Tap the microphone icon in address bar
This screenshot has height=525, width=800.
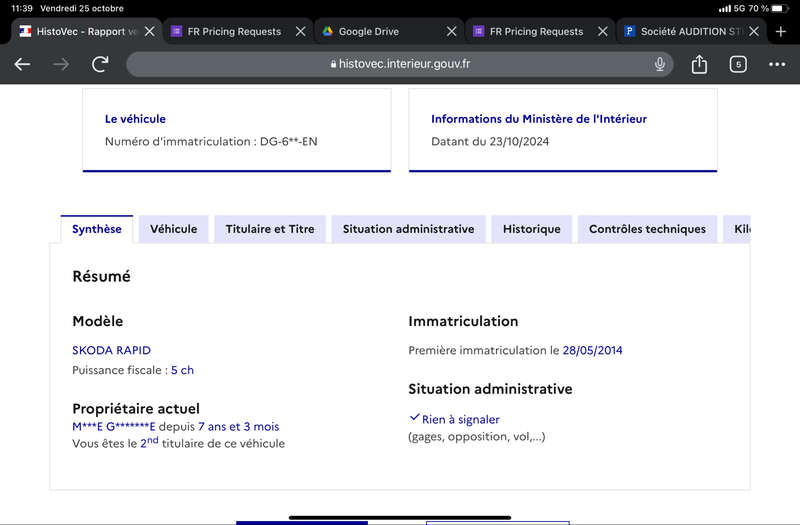pyautogui.click(x=660, y=64)
